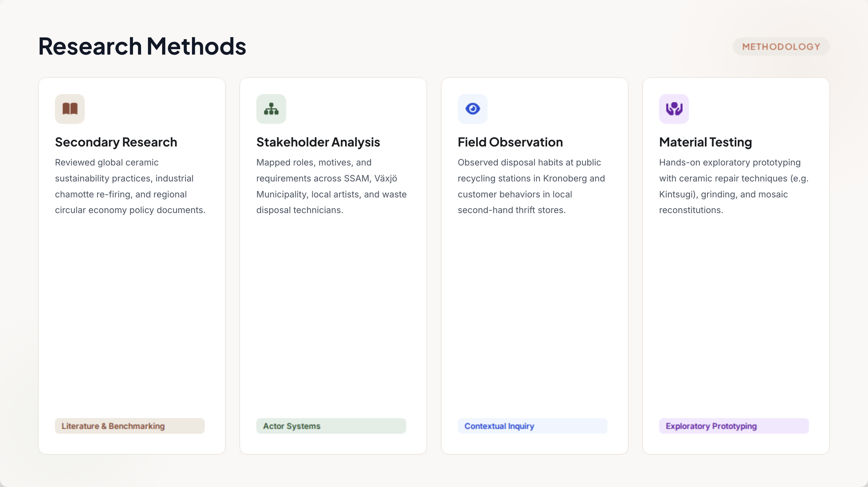Select the Secondary Research heading
This screenshot has height=487, width=868.
[x=116, y=142]
